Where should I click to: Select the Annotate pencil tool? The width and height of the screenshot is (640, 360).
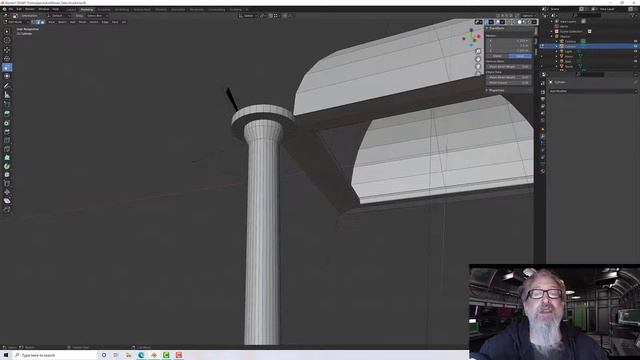7,86
